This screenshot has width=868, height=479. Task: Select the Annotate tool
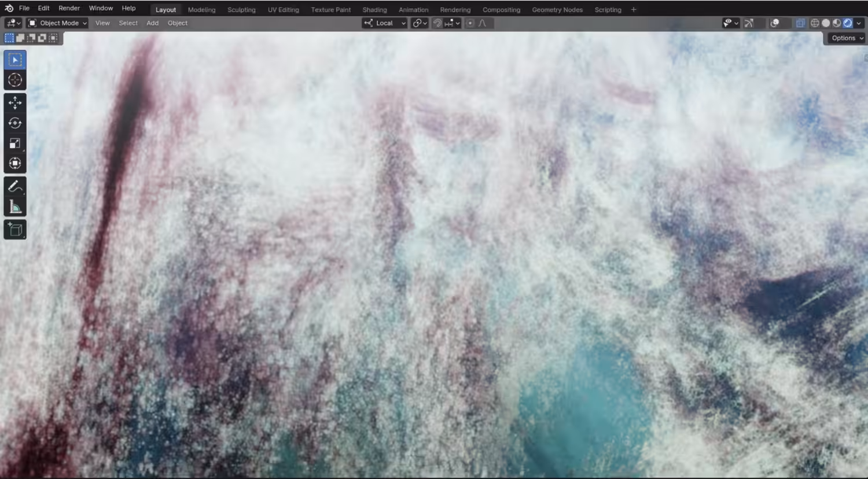pos(15,186)
